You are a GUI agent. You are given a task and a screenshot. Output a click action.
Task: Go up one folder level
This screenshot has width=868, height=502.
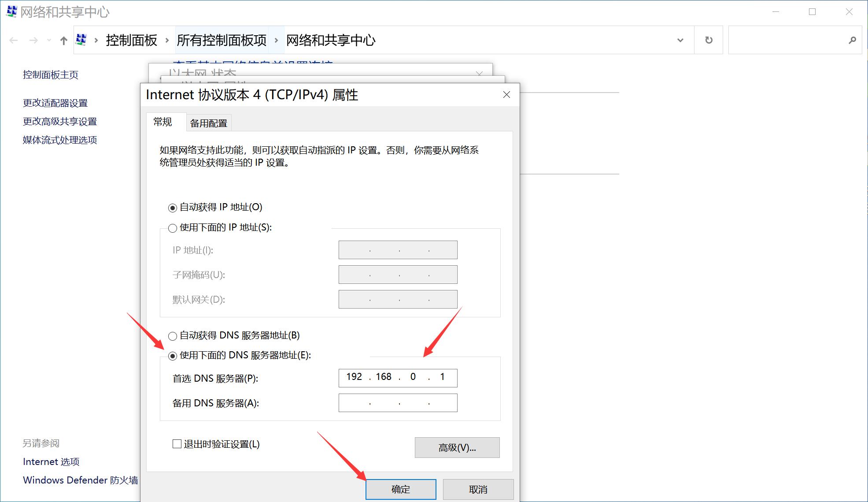(64, 41)
